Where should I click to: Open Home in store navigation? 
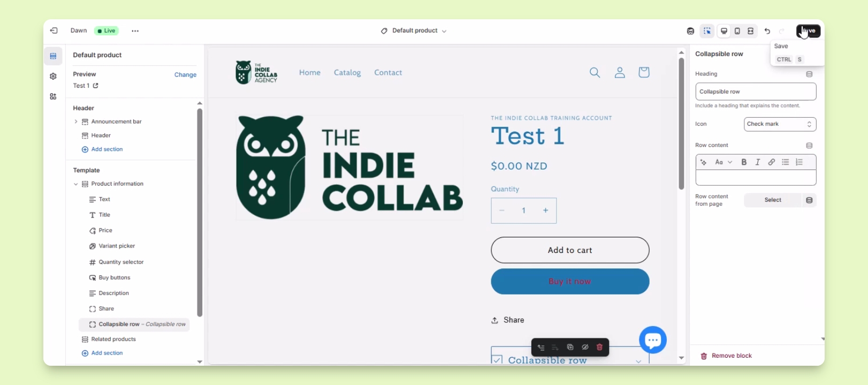[310, 73]
